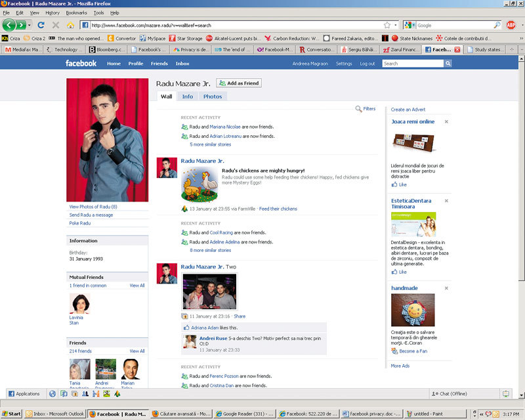Close the active Facebook browser tab
Screen dimensions: 525x420
(457, 50)
